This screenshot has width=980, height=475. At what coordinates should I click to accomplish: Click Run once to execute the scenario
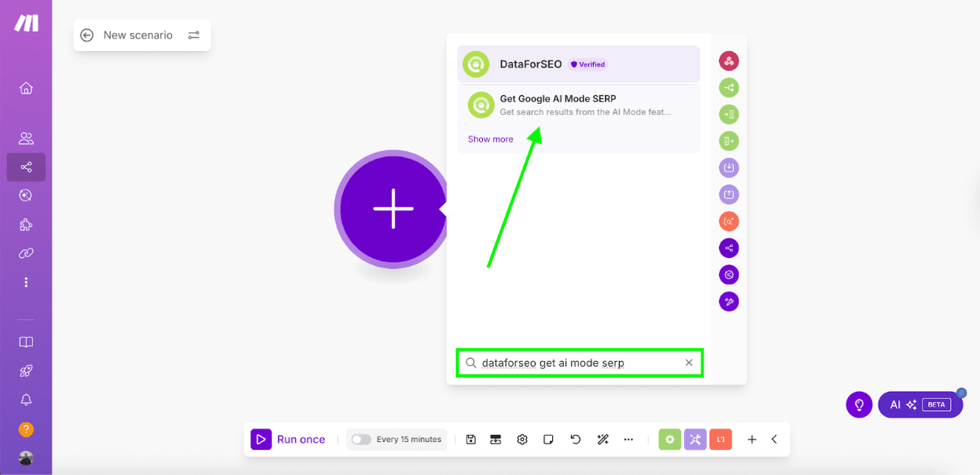(289, 439)
